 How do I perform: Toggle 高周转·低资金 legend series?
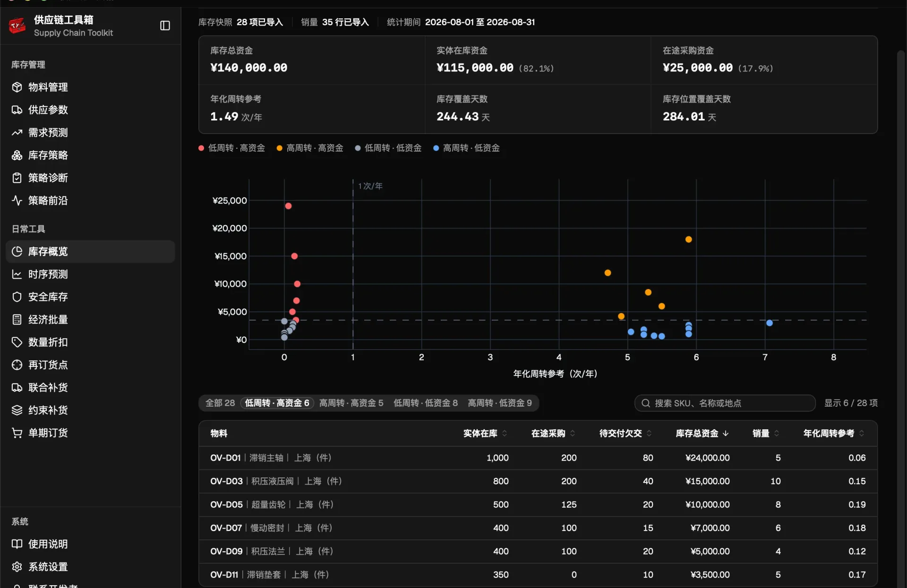pyautogui.click(x=466, y=148)
